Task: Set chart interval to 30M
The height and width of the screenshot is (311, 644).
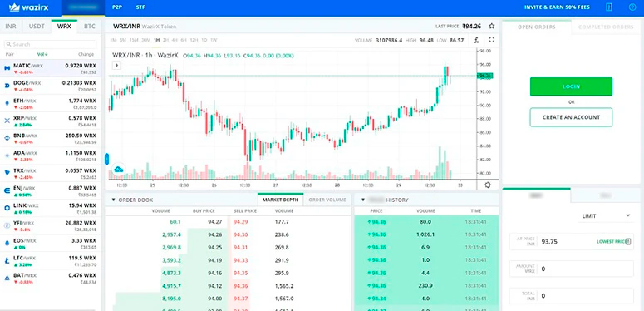Action: pyautogui.click(x=145, y=40)
